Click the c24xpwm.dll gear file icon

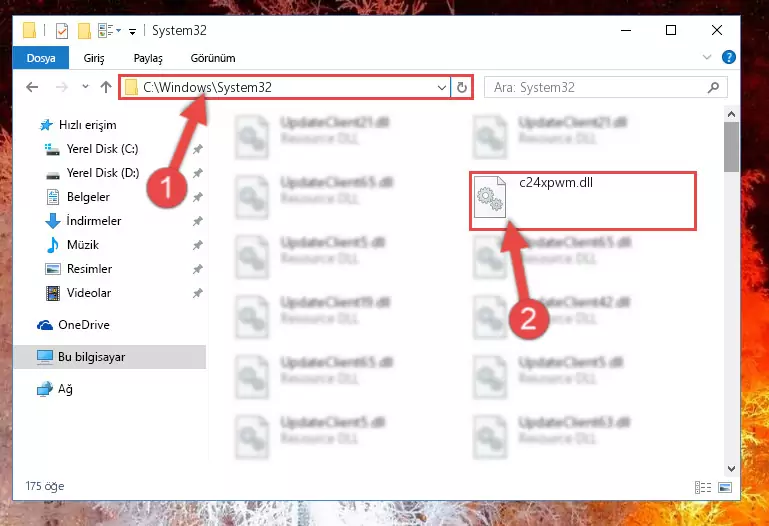click(490, 197)
